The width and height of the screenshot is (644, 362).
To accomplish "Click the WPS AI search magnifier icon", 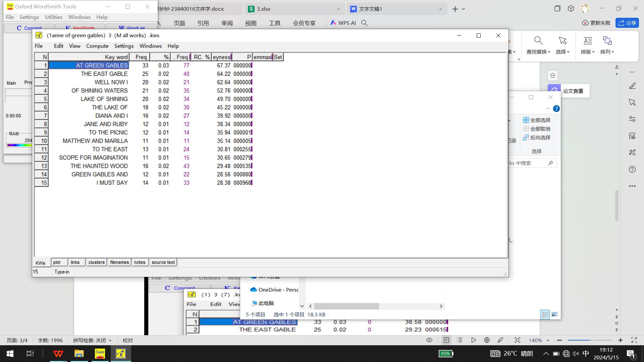I will click(x=364, y=23).
